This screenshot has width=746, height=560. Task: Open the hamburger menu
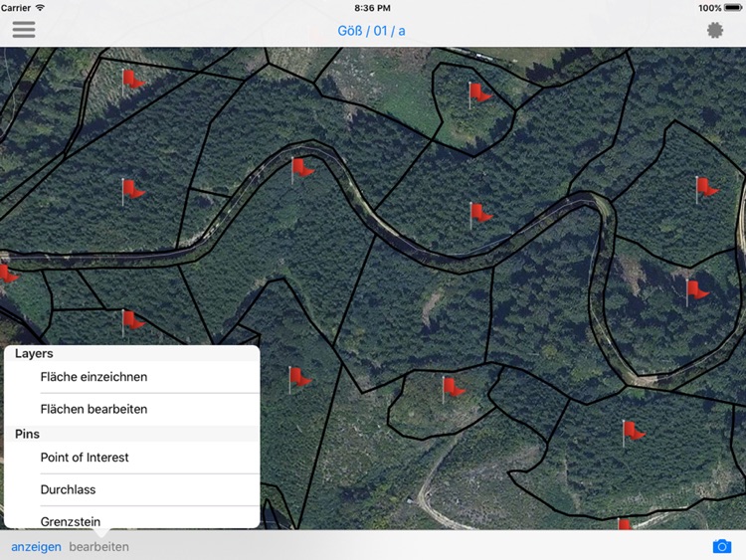24,30
